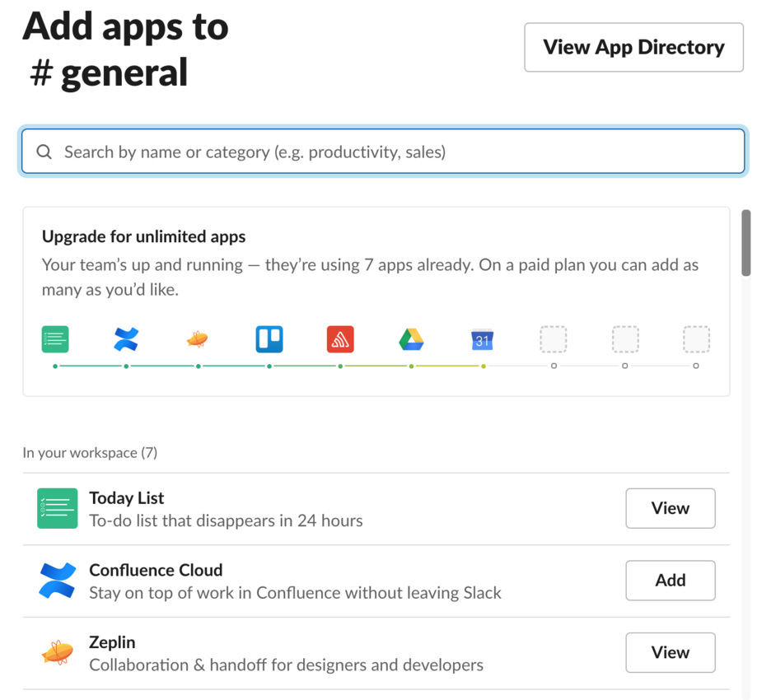Screen dimensions: 771x700
Task: Select the Zeplin app title
Action: click(112, 642)
